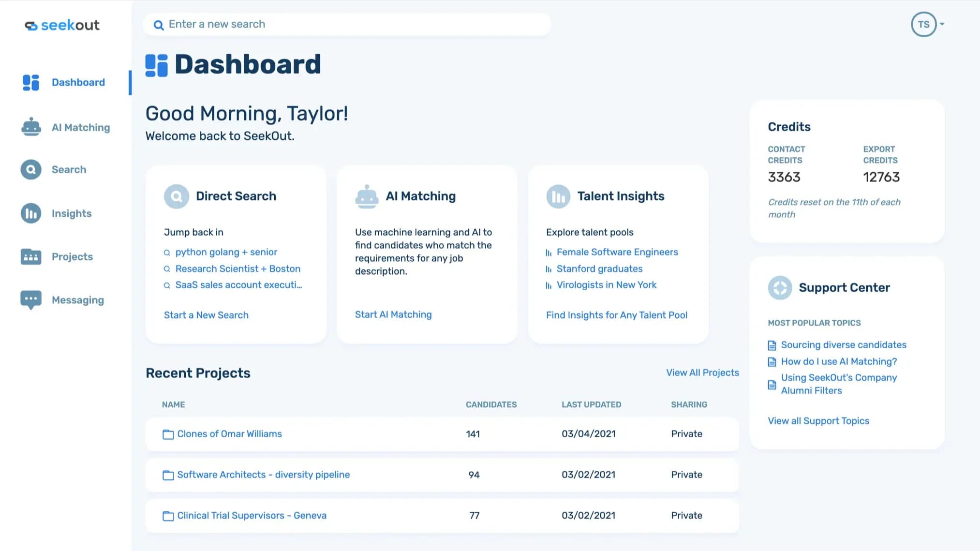This screenshot has width=980, height=551.
Task: Click Start a New Search
Action: (206, 315)
